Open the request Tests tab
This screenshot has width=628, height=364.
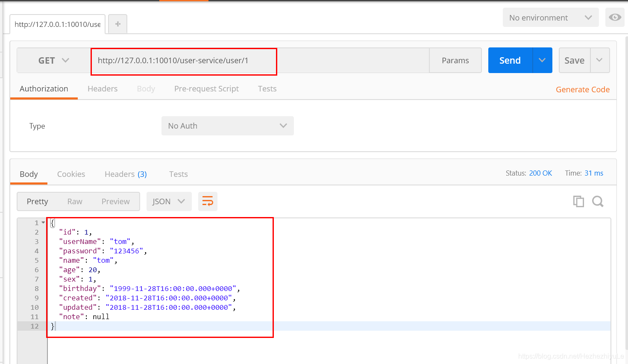(x=267, y=88)
